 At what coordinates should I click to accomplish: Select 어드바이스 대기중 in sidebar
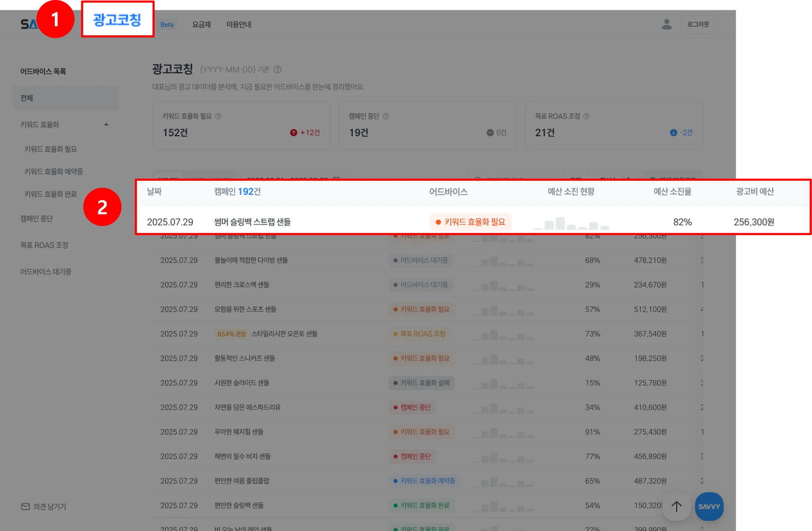point(46,272)
